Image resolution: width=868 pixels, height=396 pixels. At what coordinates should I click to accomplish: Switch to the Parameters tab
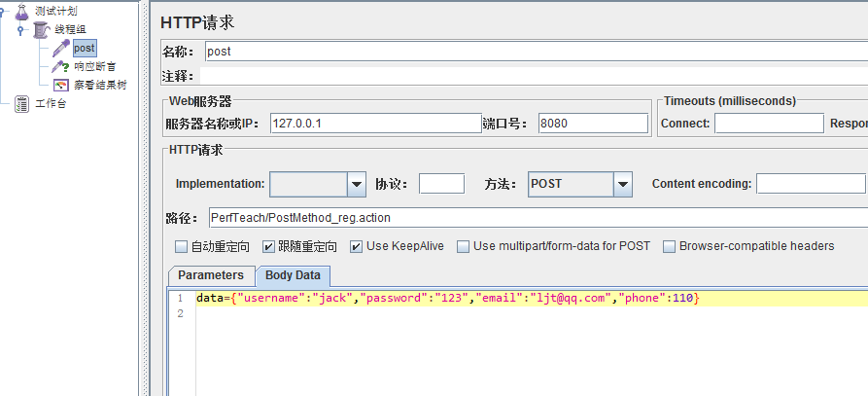click(211, 275)
